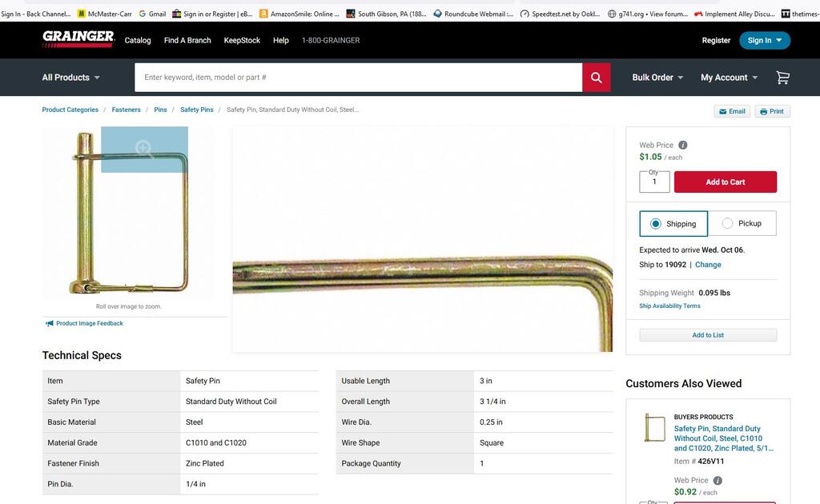Open the shopping cart icon
Viewport: 820px width, 504px height.
[x=782, y=78]
